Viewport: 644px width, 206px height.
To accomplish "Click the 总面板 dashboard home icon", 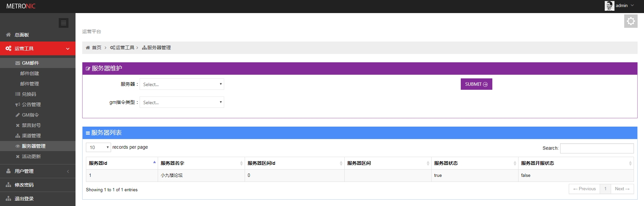I will [8, 35].
